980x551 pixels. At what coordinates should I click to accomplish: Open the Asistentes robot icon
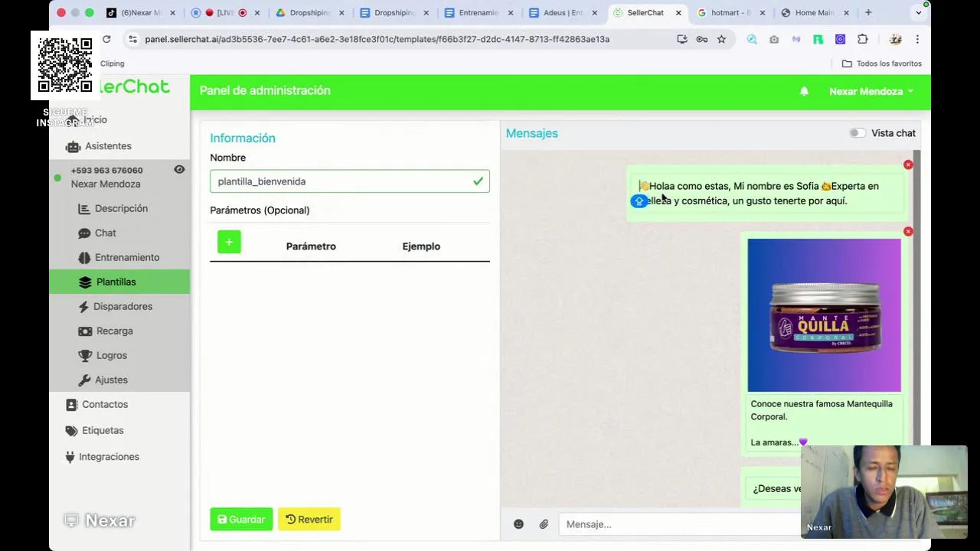(x=73, y=146)
